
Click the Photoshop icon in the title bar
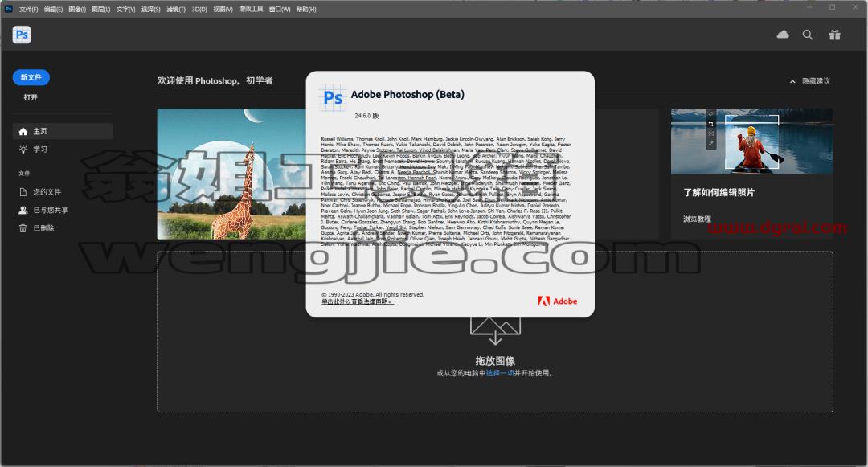tap(8, 9)
